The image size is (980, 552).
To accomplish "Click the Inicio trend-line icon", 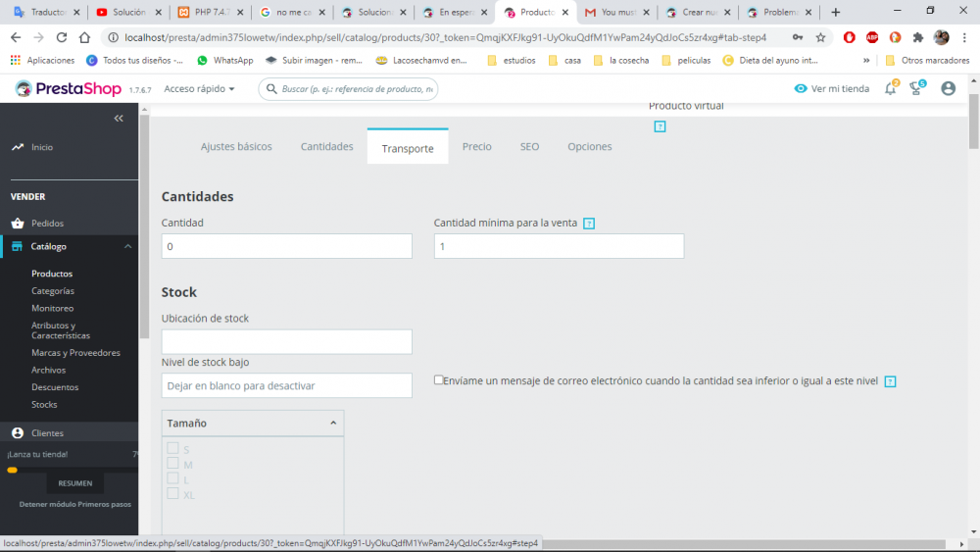I will 18,147.
